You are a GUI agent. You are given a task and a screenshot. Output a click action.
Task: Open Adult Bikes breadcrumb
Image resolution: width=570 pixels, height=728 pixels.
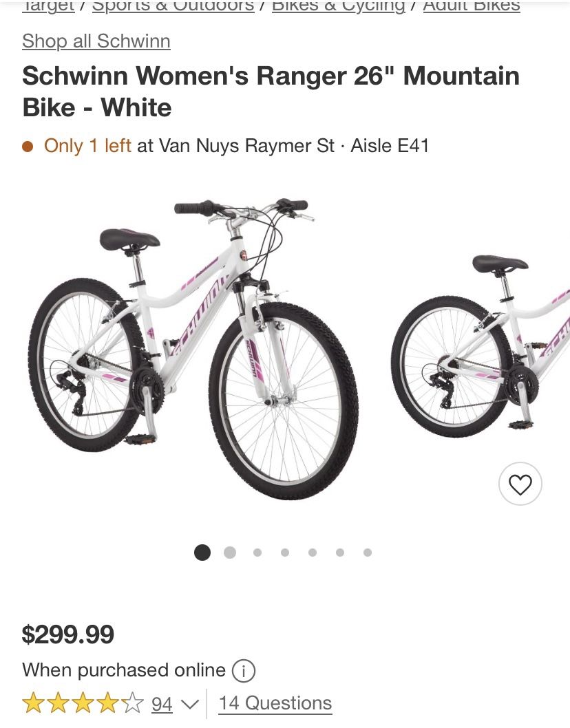[x=471, y=6]
